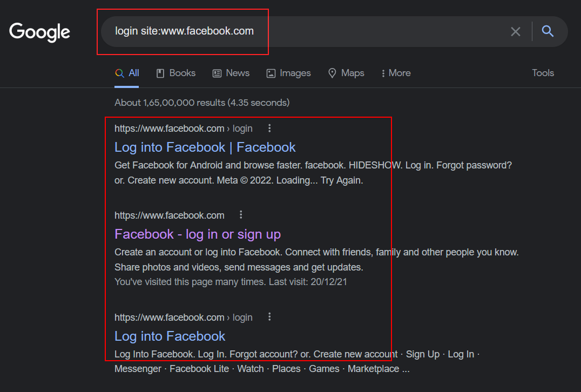Viewport: 581px width, 392px height.
Task: Clear the search box with the X icon
Action: [516, 31]
